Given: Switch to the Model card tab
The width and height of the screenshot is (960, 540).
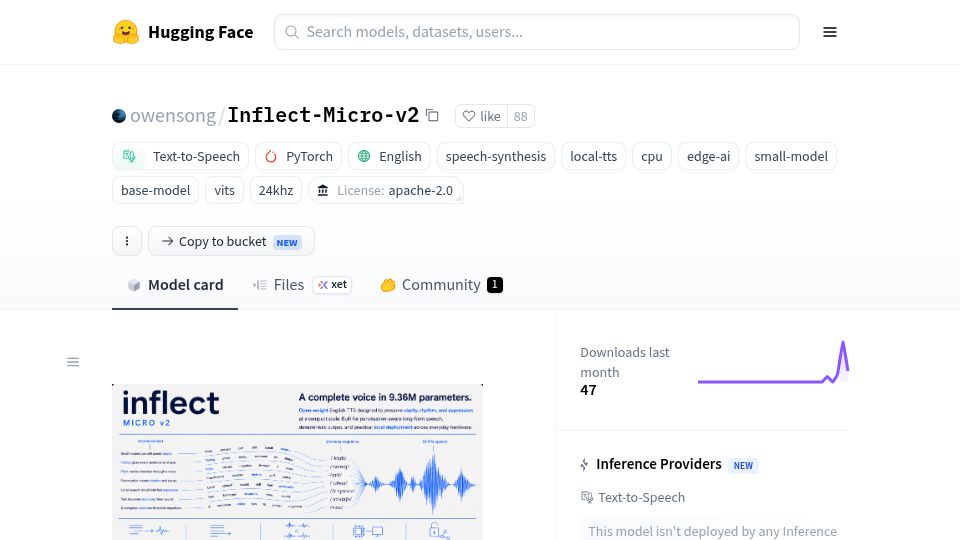Looking at the screenshot, I should point(175,285).
